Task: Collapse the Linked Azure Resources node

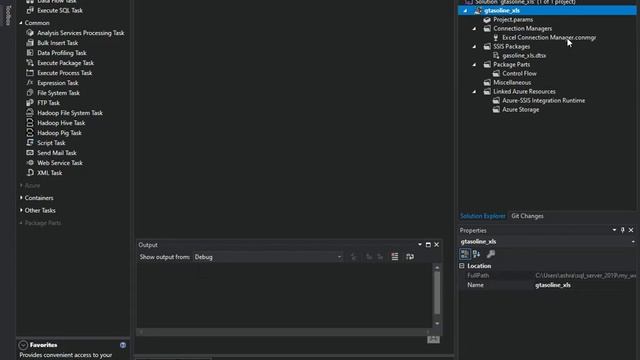Action: pos(474,91)
